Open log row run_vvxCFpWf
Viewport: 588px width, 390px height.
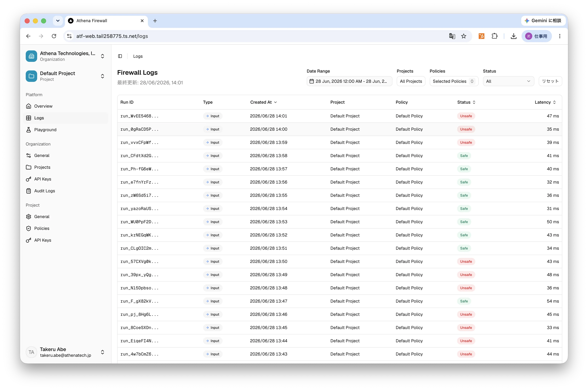tap(340, 142)
